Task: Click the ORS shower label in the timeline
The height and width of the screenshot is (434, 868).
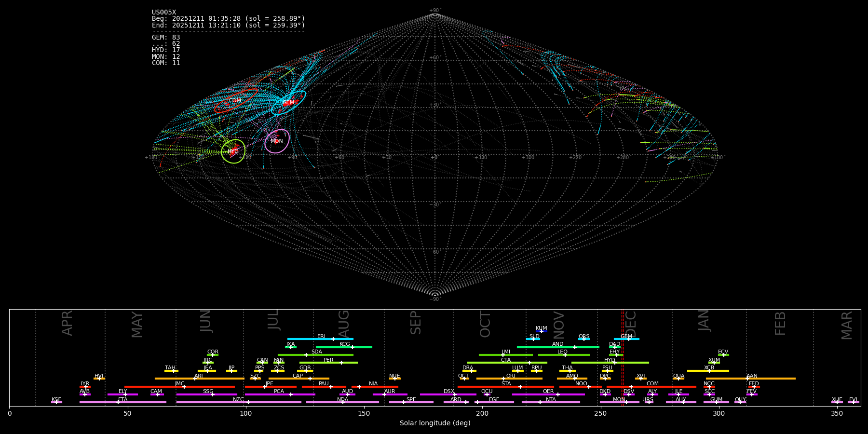Action: [584, 337]
